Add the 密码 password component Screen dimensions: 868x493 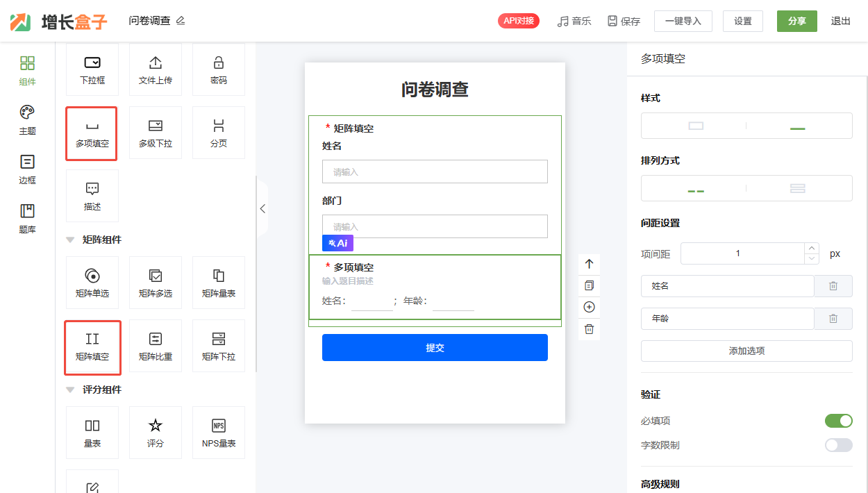pos(219,69)
